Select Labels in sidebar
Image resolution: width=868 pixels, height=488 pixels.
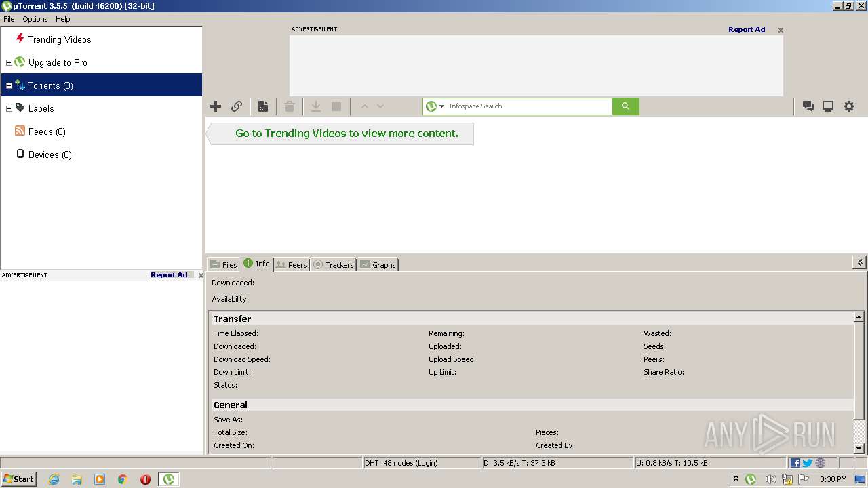[x=41, y=108]
